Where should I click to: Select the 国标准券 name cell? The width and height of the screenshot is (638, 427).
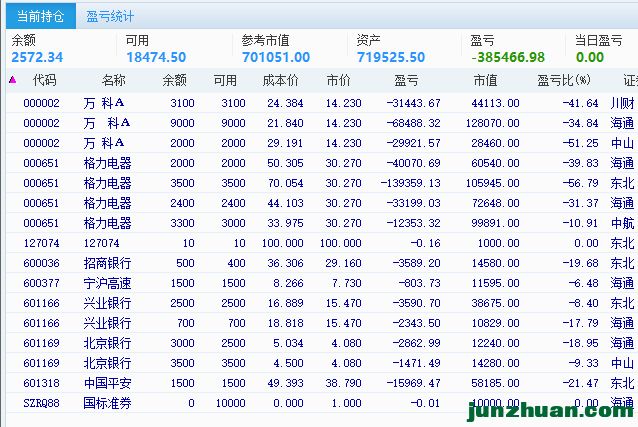click(x=107, y=403)
